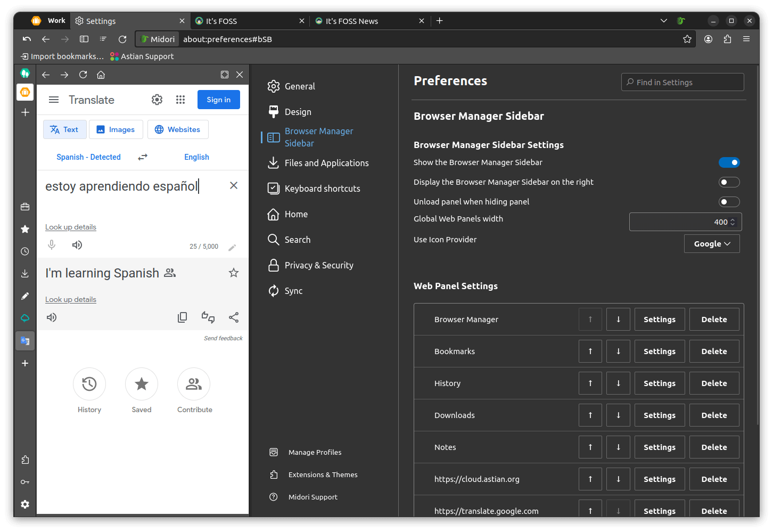Image resolution: width=773 pixels, height=532 pixels.
Task: Disable the Show Browser Manager Sidebar toggle
Action: click(729, 162)
